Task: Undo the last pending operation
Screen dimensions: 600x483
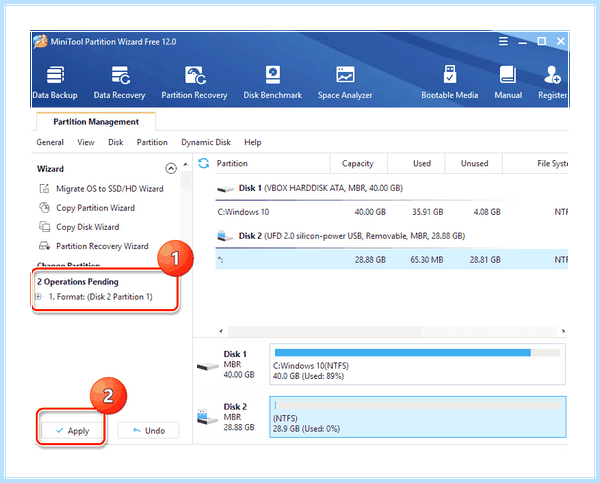Action: 148,431
